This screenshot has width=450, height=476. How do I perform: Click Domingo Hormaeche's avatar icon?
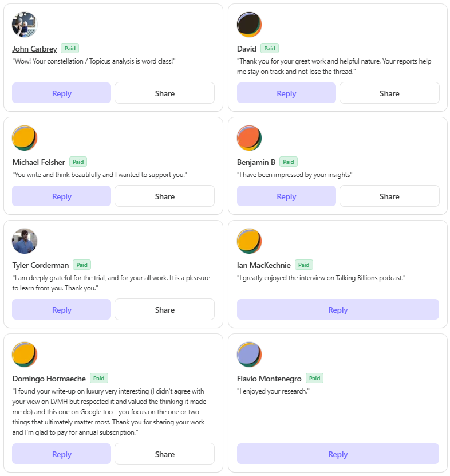click(25, 354)
